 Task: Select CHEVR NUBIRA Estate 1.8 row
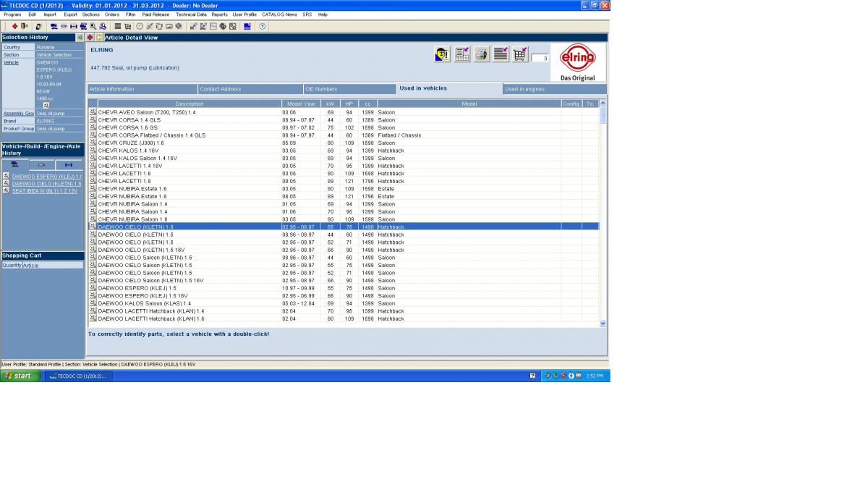click(x=344, y=196)
